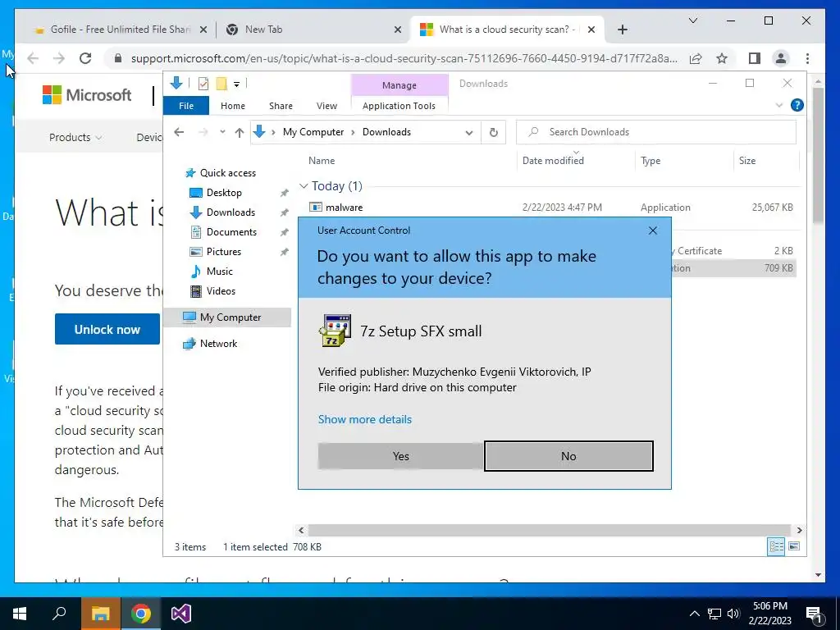Screen dimensions: 840x630
Task: Switch to details view layout icon
Action: (776, 546)
